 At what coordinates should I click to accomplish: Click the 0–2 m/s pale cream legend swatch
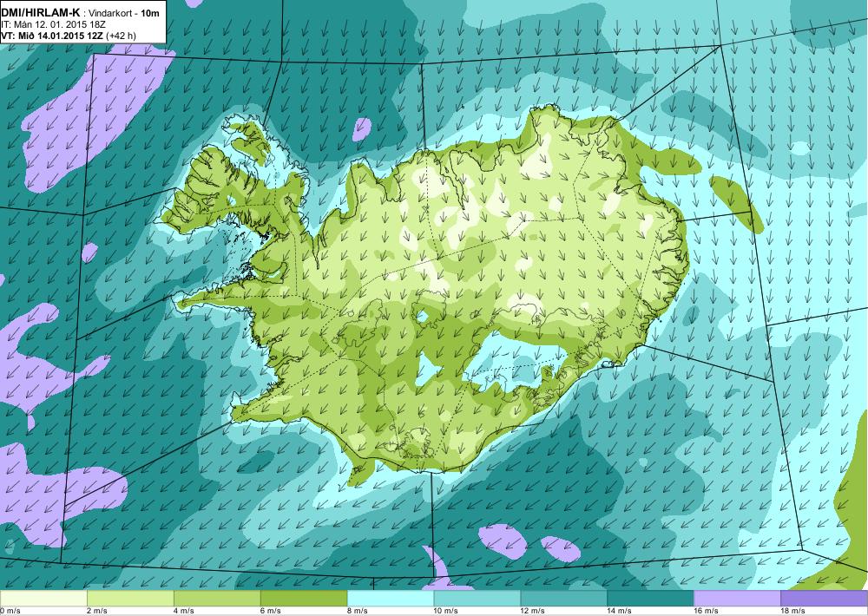(x=43, y=599)
